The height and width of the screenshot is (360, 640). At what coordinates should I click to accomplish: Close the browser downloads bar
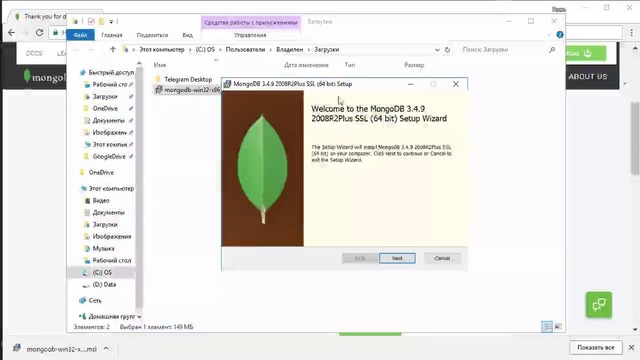pyautogui.click(x=631, y=347)
